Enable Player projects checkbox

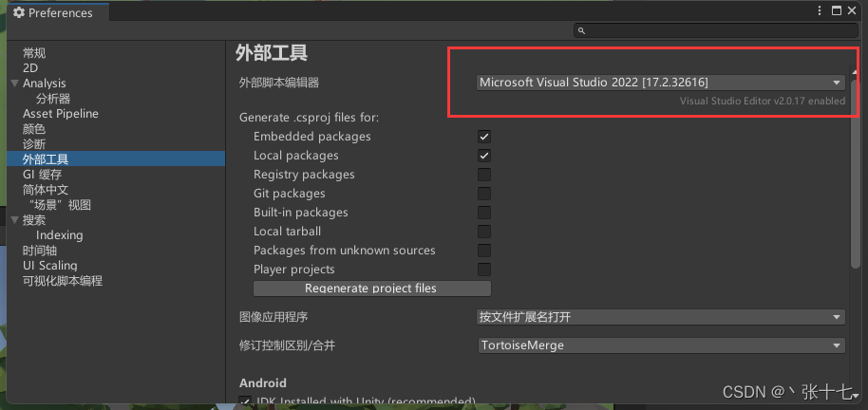point(484,270)
